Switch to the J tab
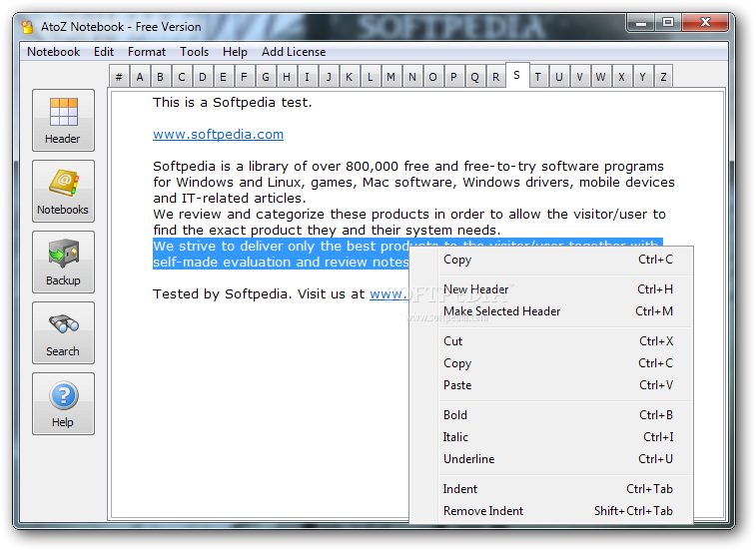The image size is (756, 550). coord(329,77)
